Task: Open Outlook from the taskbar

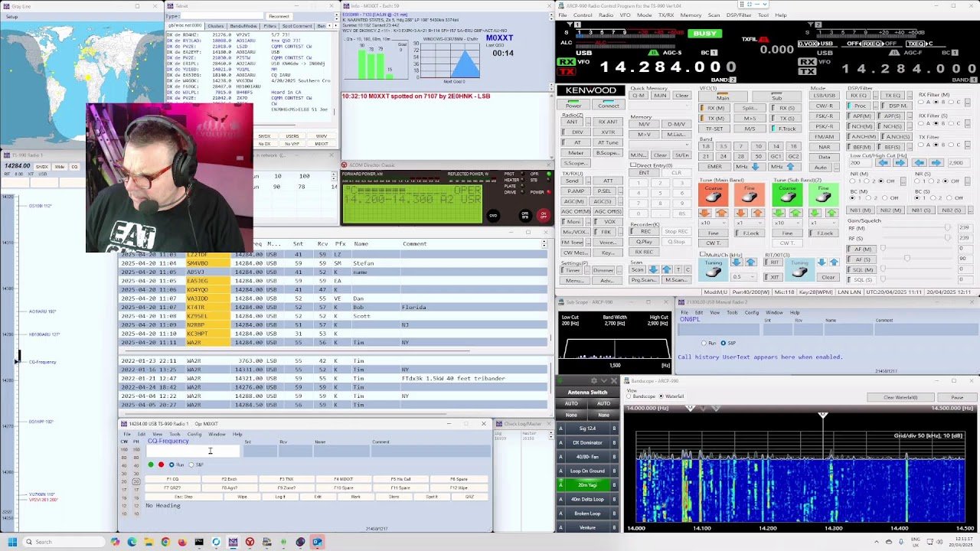Action: (317, 542)
